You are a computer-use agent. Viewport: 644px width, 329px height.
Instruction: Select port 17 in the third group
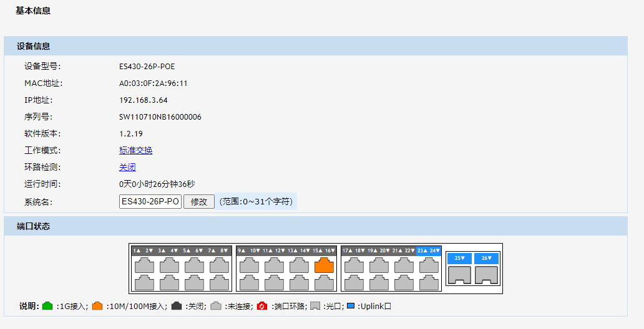pyautogui.click(x=354, y=265)
